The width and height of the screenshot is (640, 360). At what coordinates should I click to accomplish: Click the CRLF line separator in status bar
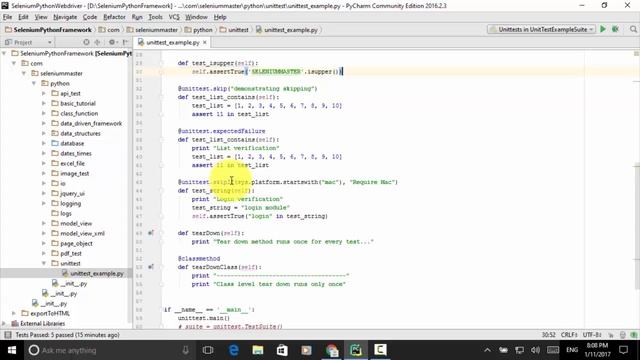pyautogui.click(x=569, y=335)
